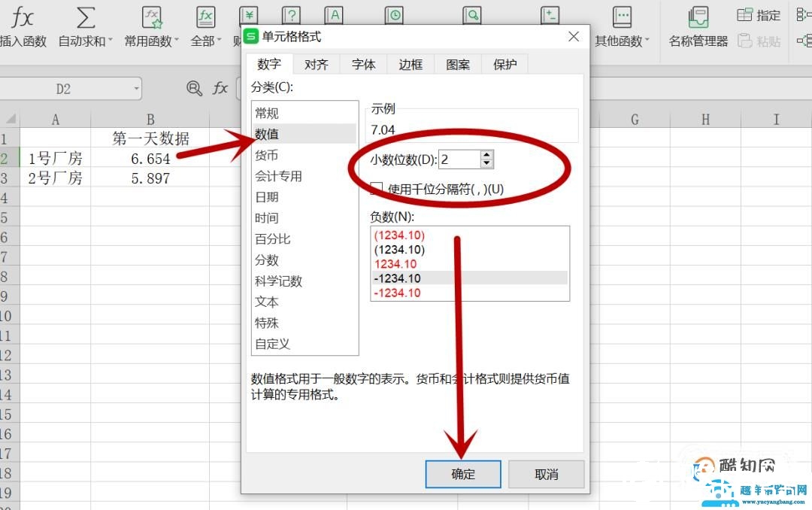Expand the 其他函数 dropdown arrow

point(647,40)
